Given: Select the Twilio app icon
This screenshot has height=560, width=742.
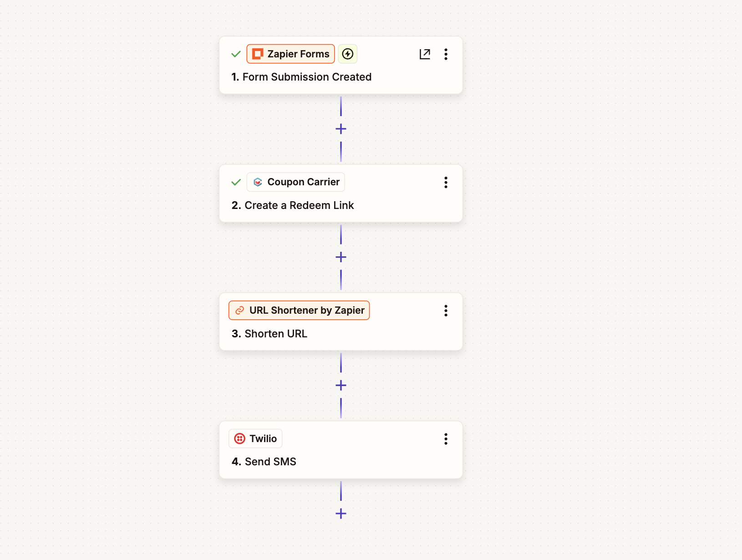Looking at the screenshot, I should point(239,438).
